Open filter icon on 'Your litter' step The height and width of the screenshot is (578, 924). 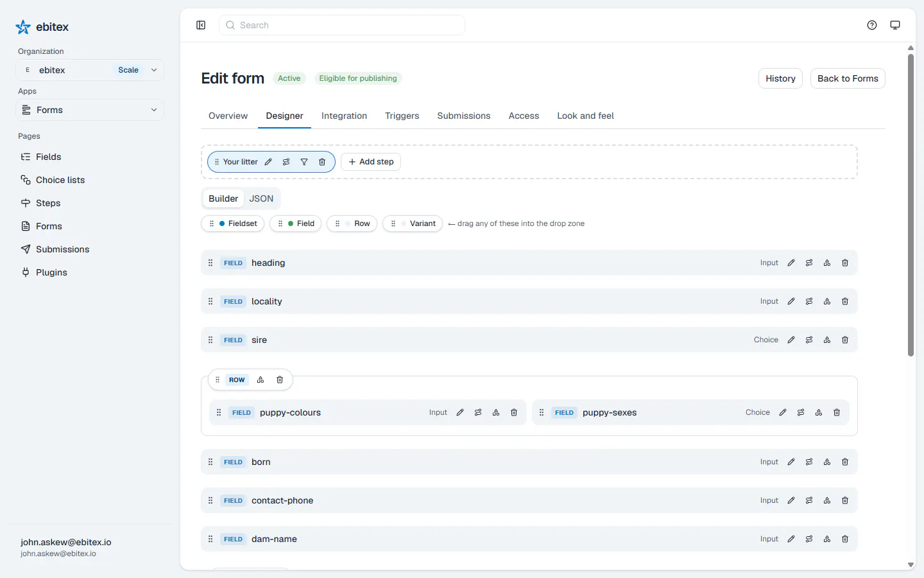click(x=304, y=162)
